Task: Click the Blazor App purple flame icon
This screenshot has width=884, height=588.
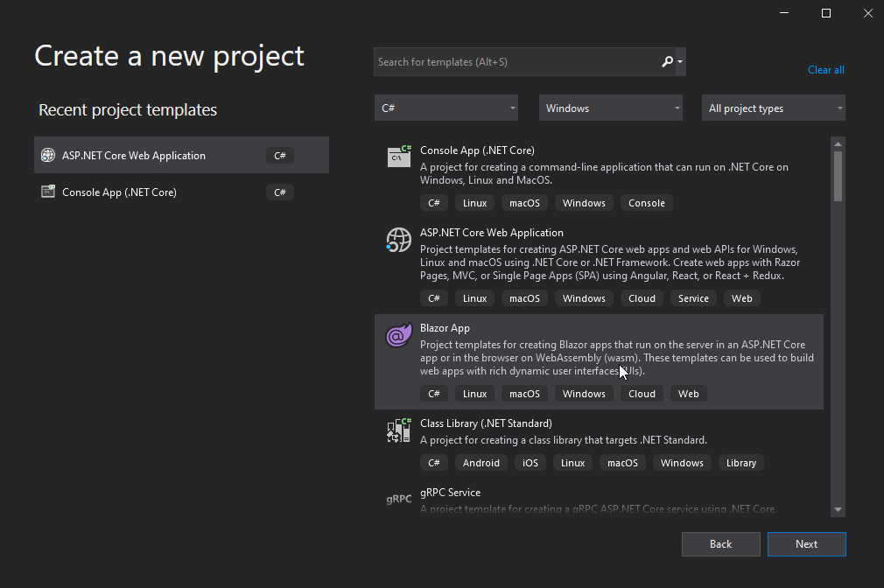Action: [398, 335]
